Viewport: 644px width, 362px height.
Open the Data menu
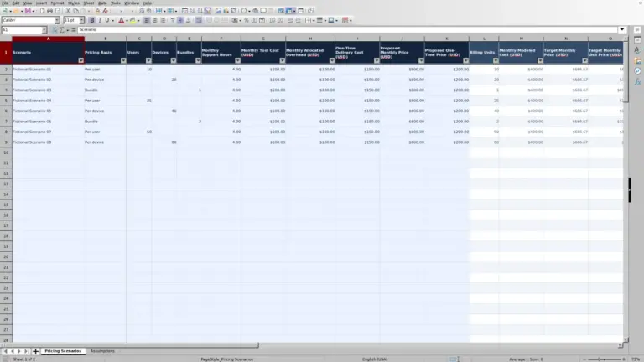pyautogui.click(x=102, y=3)
